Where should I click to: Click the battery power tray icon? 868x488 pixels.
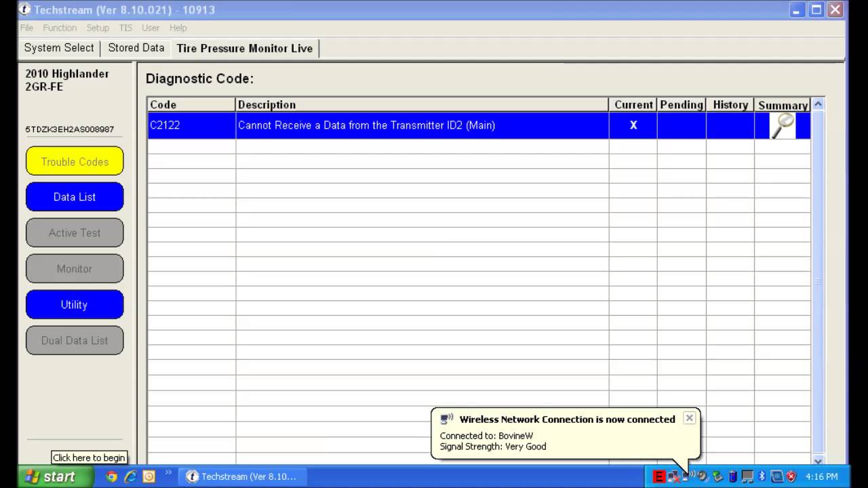click(732, 476)
